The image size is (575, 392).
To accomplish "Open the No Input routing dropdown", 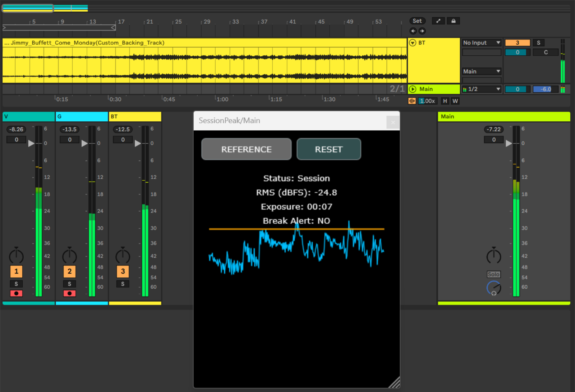I will 482,42.
